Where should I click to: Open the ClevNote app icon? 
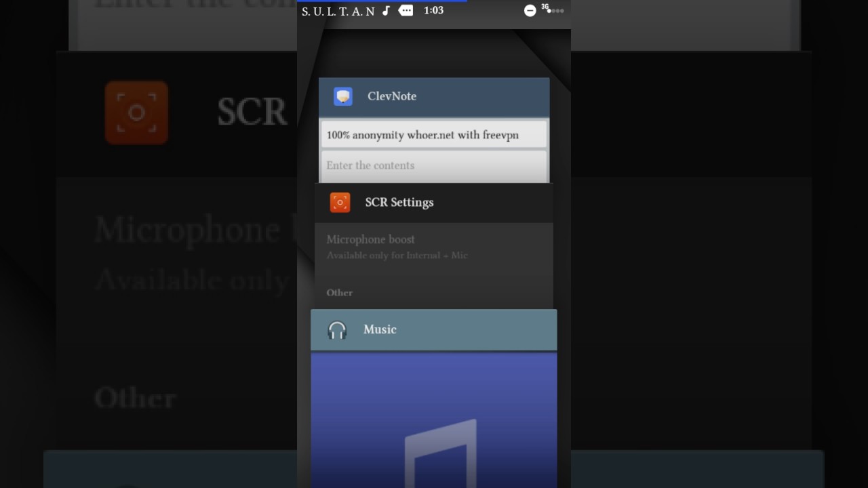[x=343, y=96]
